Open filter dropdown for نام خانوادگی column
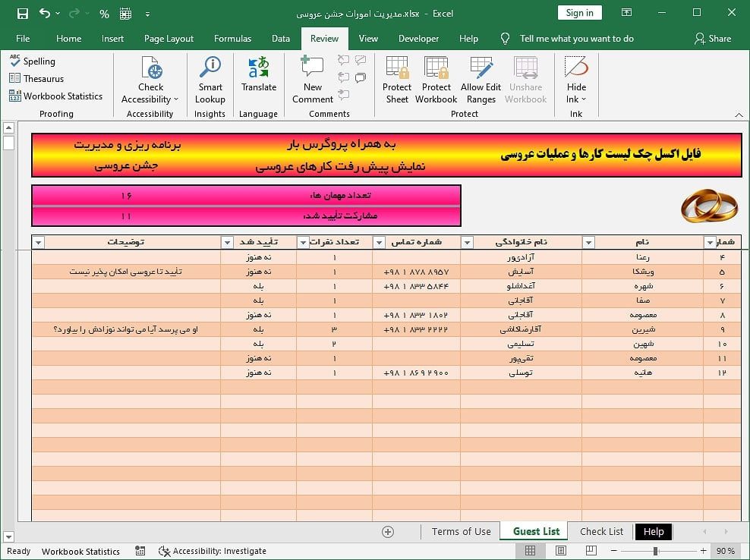Image resolution: width=750 pixels, height=560 pixels. 467,243
